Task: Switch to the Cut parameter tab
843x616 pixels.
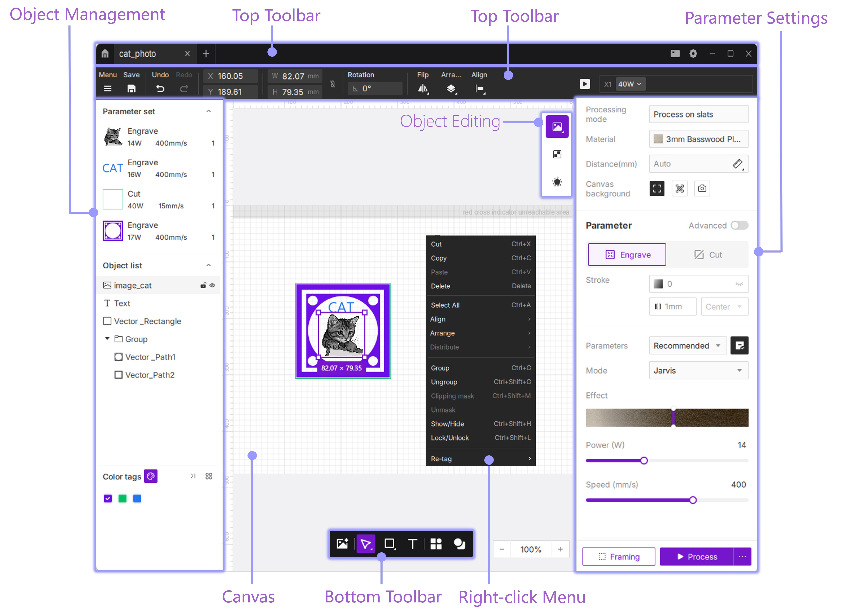Action: [708, 255]
